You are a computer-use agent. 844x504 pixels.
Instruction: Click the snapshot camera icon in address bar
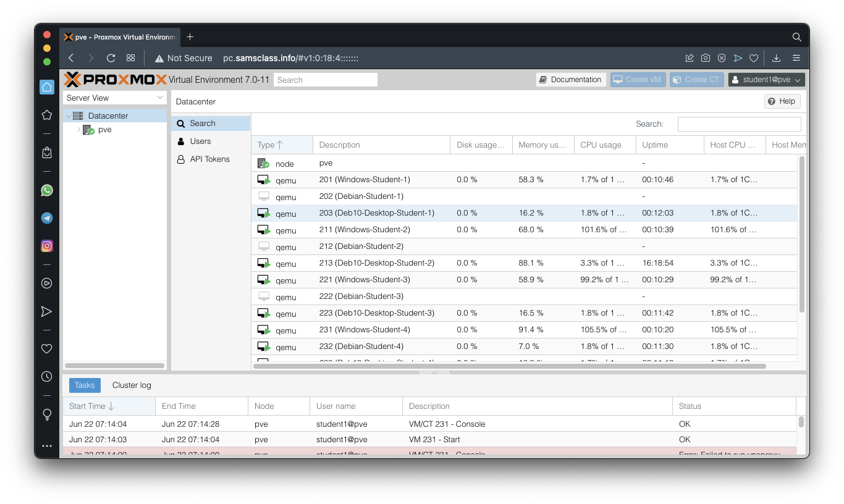[706, 58]
